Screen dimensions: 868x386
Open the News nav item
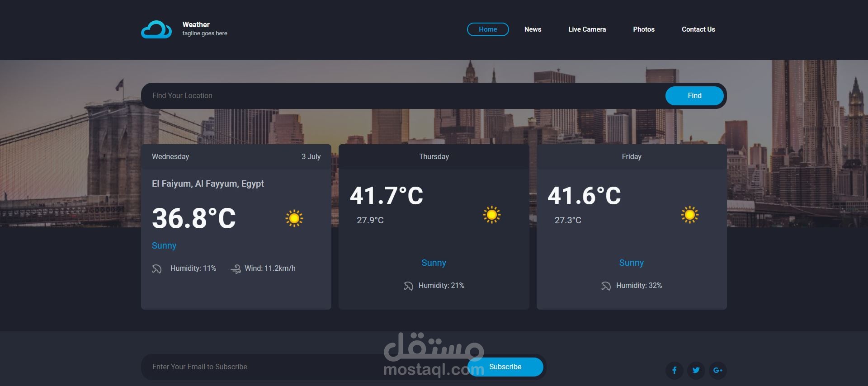(533, 29)
